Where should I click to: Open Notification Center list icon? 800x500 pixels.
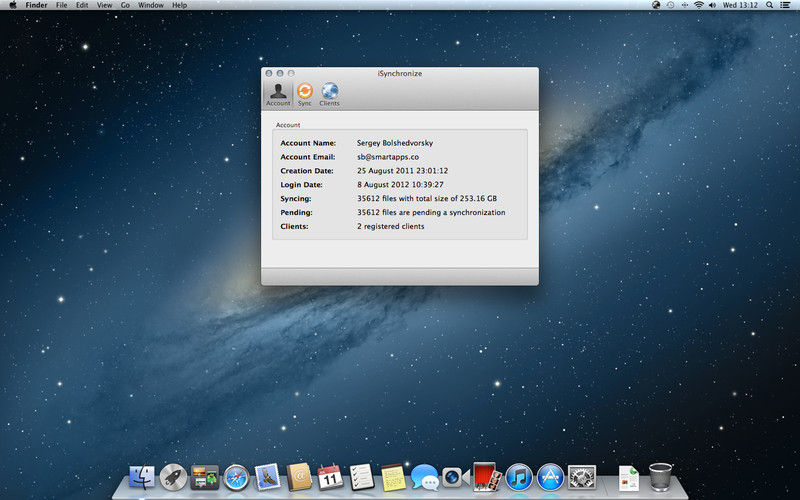click(x=785, y=5)
